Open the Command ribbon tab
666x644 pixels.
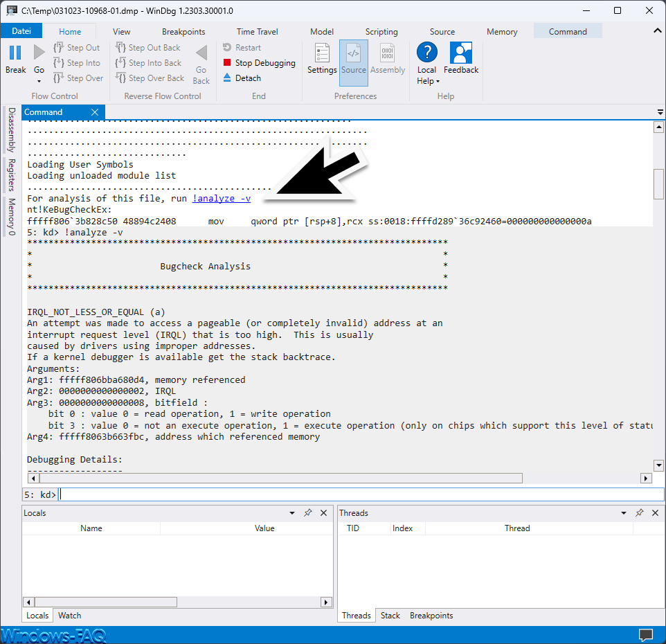coord(568,31)
